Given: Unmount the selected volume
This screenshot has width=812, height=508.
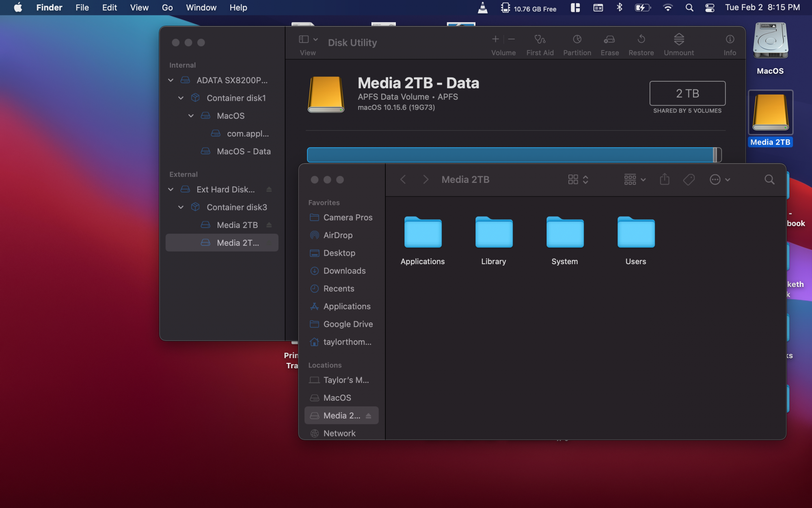Looking at the screenshot, I should 679,45.
